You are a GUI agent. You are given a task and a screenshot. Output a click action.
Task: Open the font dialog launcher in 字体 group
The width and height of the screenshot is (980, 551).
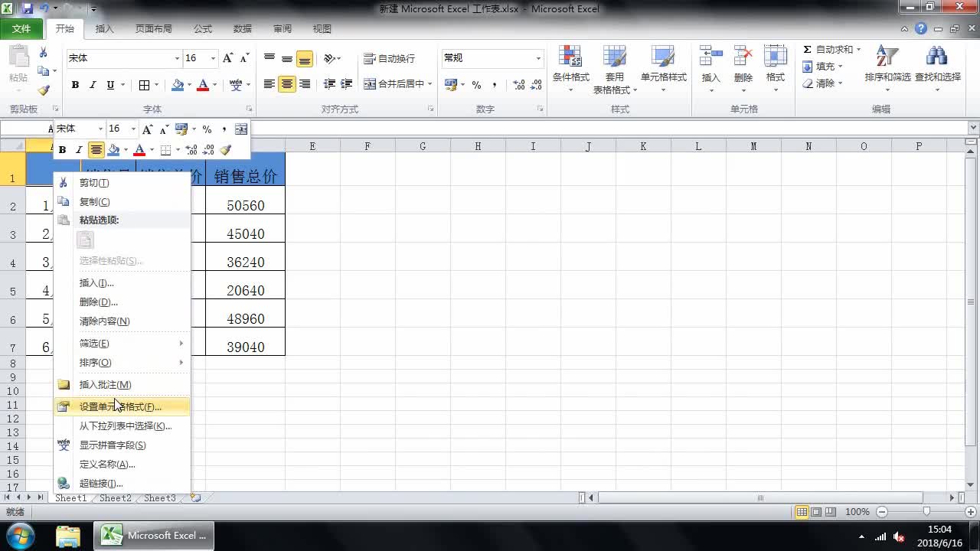[x=249, y=109]
